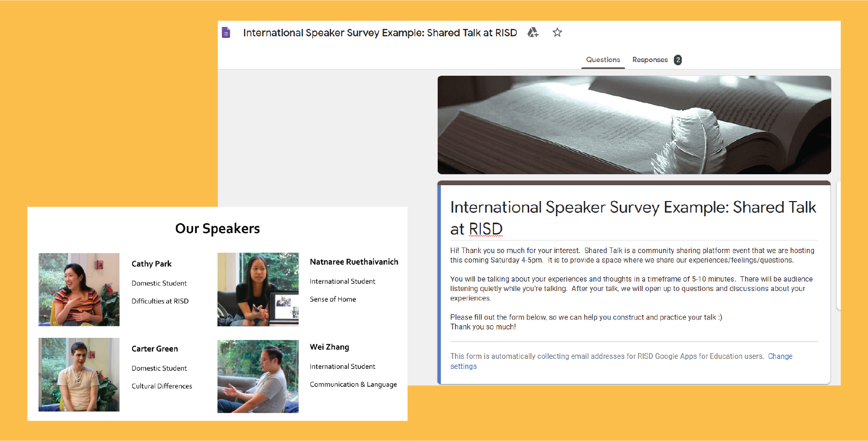The width and height of the screenshot is (868, 441).
Task: Click Wei Zhang's speaker photo
Action: [x=258, y=376]
